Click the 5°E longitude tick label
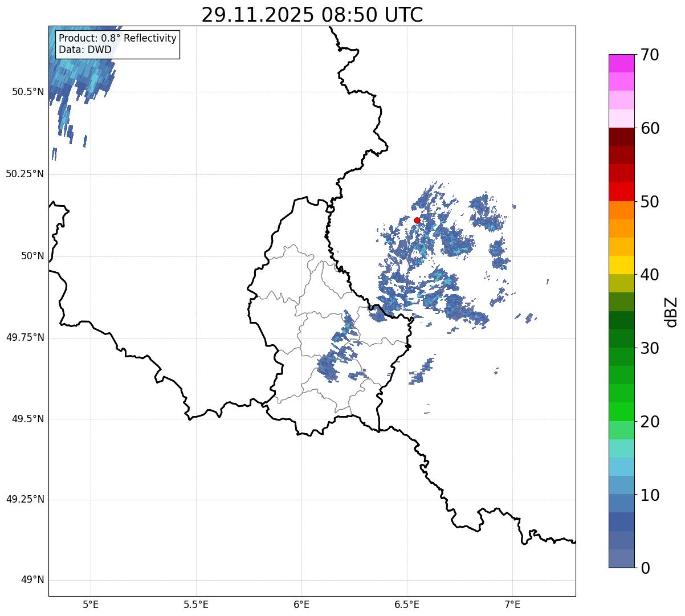 point(91,604)
